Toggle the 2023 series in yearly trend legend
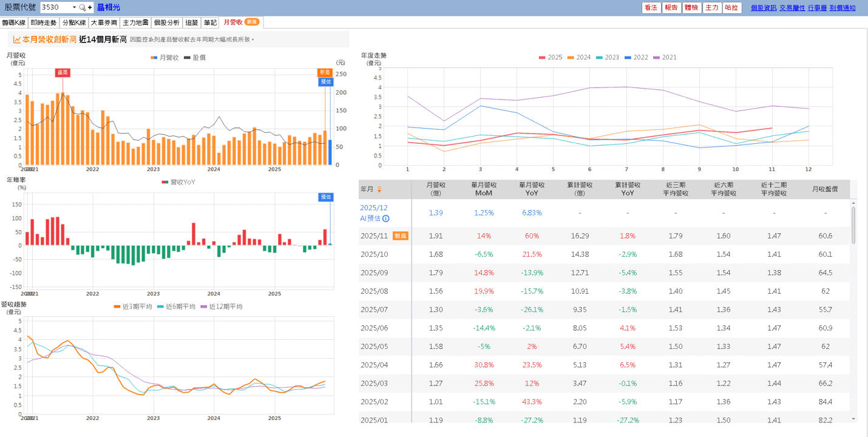 point(608,57)
